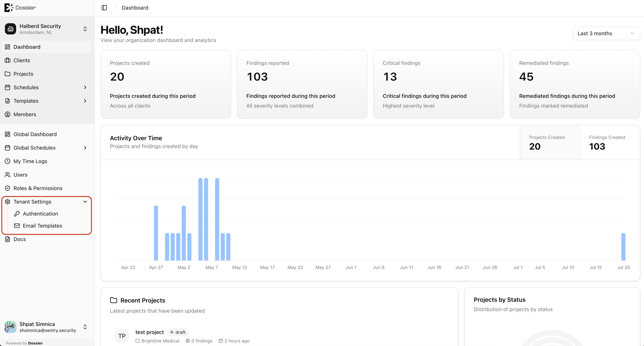Click the TP project avatar
This screenshot has height=346, width=644.
coord(122,336)
